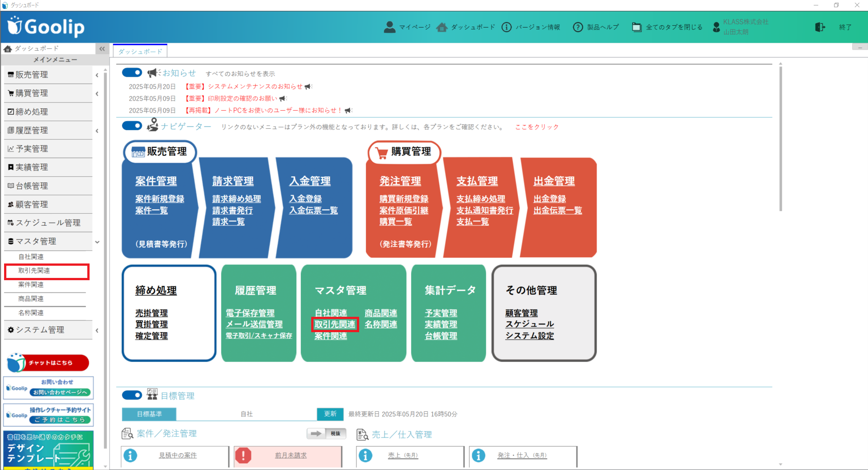Toggle the お知らせ section switch
Image resolution: width=868 pixels, height=470 pixels.
(132, 73)
